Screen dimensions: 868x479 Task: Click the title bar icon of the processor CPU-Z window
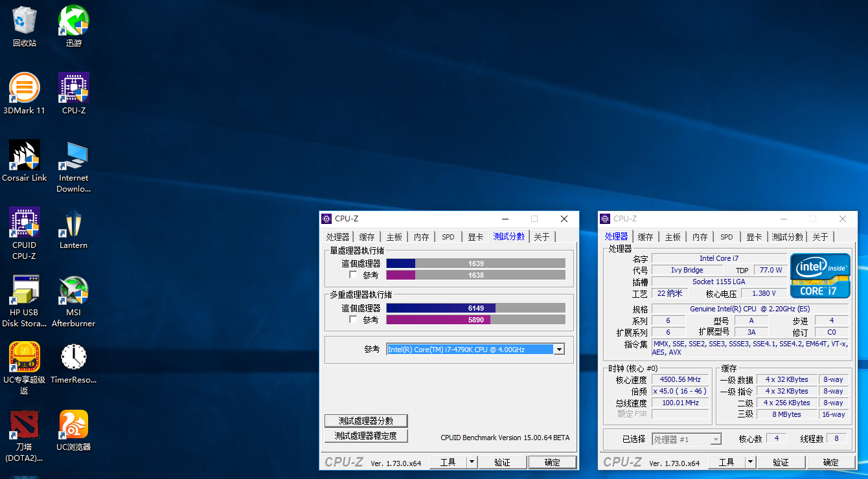pos(605,219)
